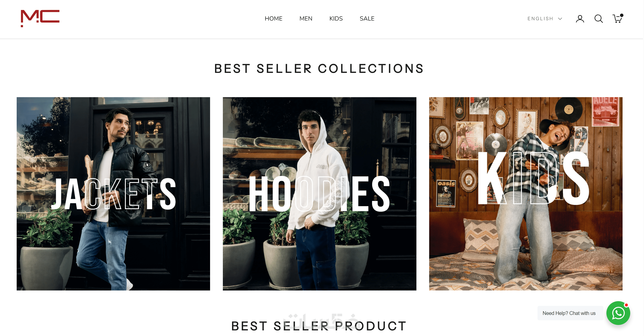The image size is (644, 336).
Task: Open the search magnifier icon
Action: tap(599, 19)
